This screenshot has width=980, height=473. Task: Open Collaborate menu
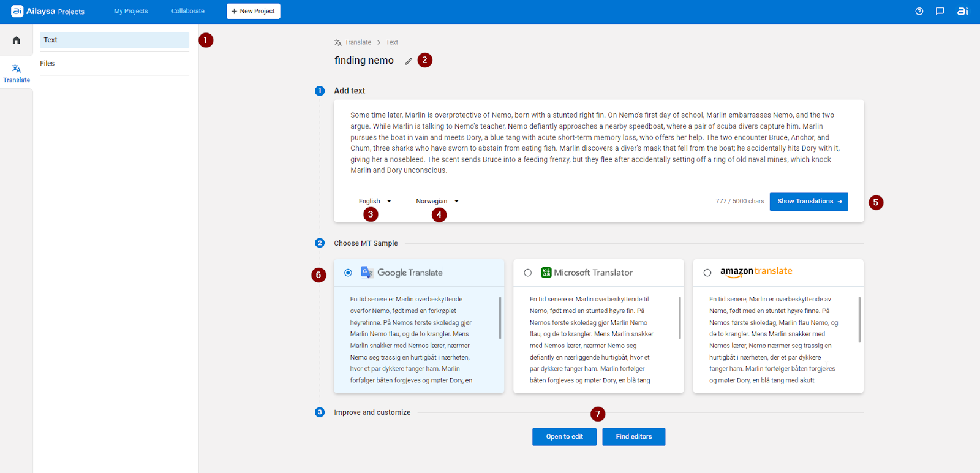click(188, 11)
